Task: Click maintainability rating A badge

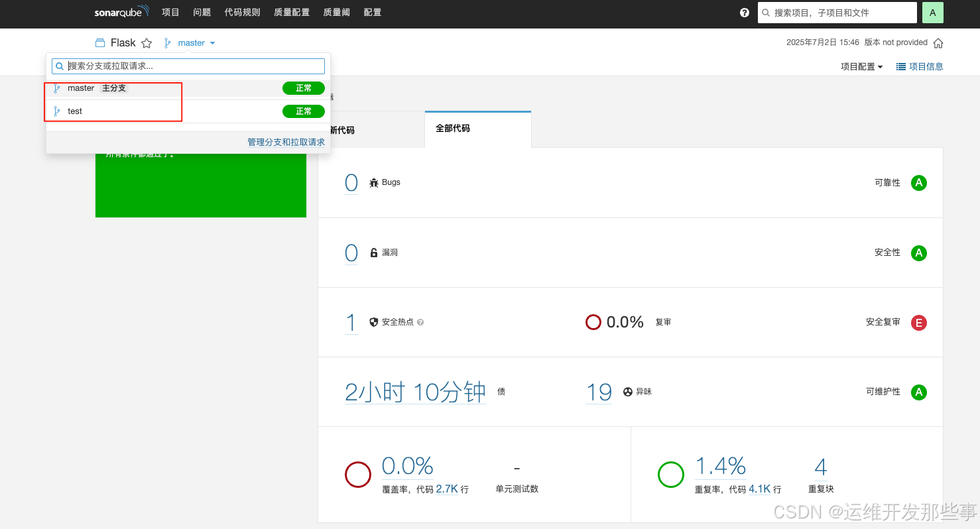Action: (x=918, y=392)
